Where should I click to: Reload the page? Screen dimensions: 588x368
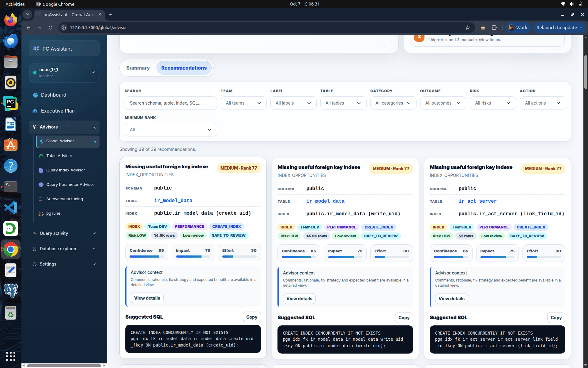(x=51, y=28)
